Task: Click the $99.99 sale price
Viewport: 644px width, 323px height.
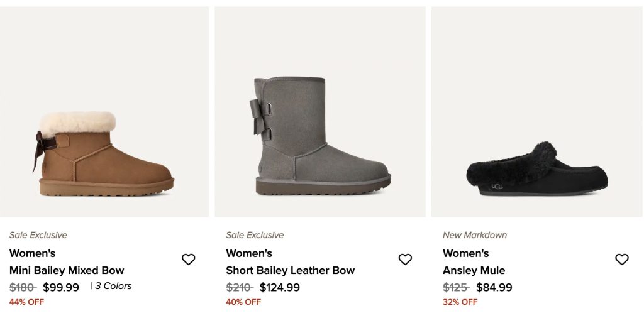Action: click(x=61, y=287)
